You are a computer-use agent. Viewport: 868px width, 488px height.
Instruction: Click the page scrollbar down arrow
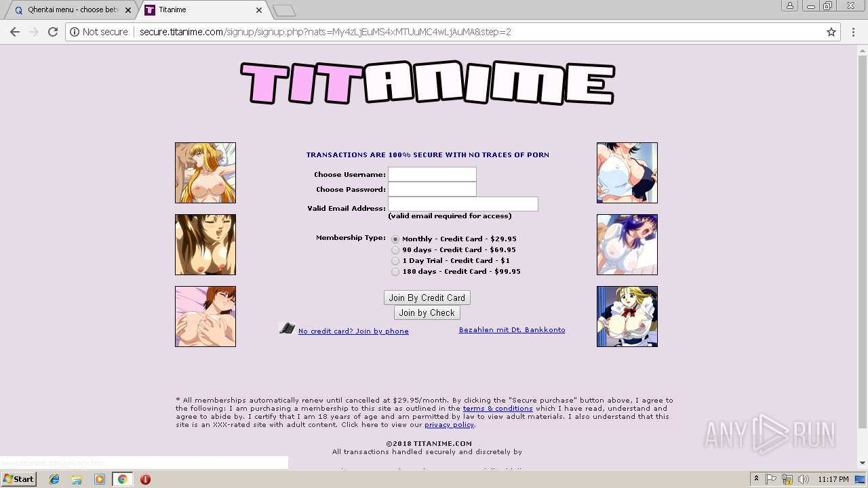863,463
